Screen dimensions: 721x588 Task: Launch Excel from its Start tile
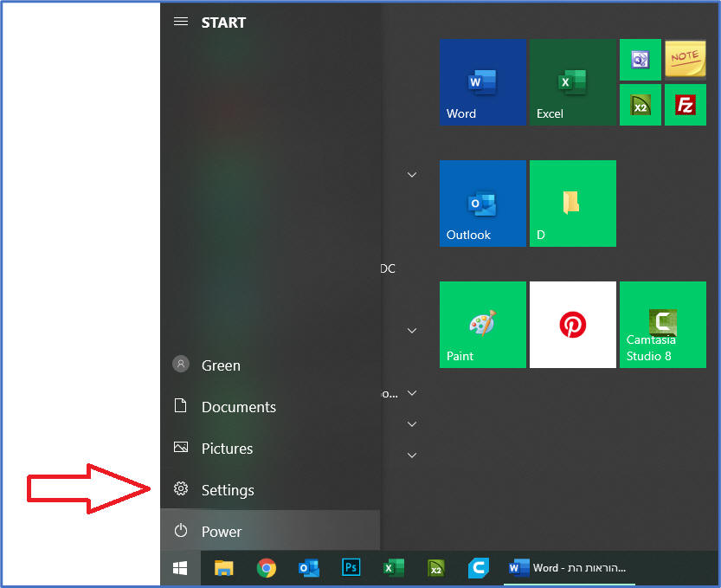click(572, 82)
